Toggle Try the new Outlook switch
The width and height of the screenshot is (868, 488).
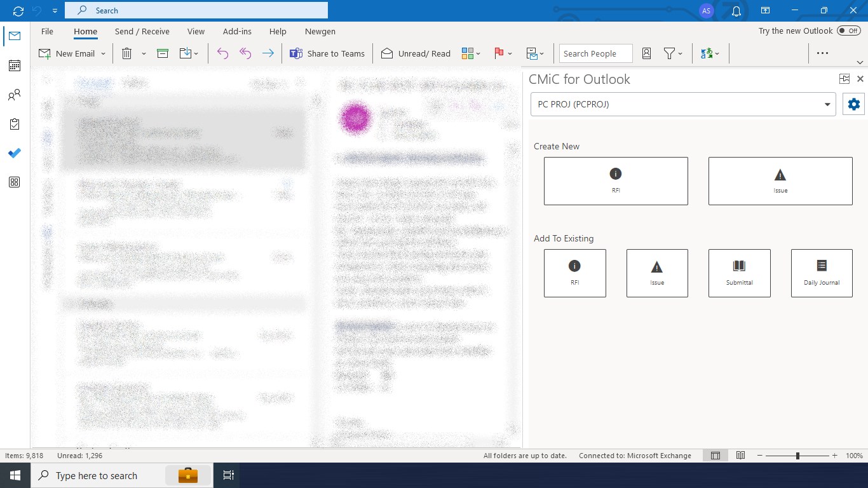848,30
